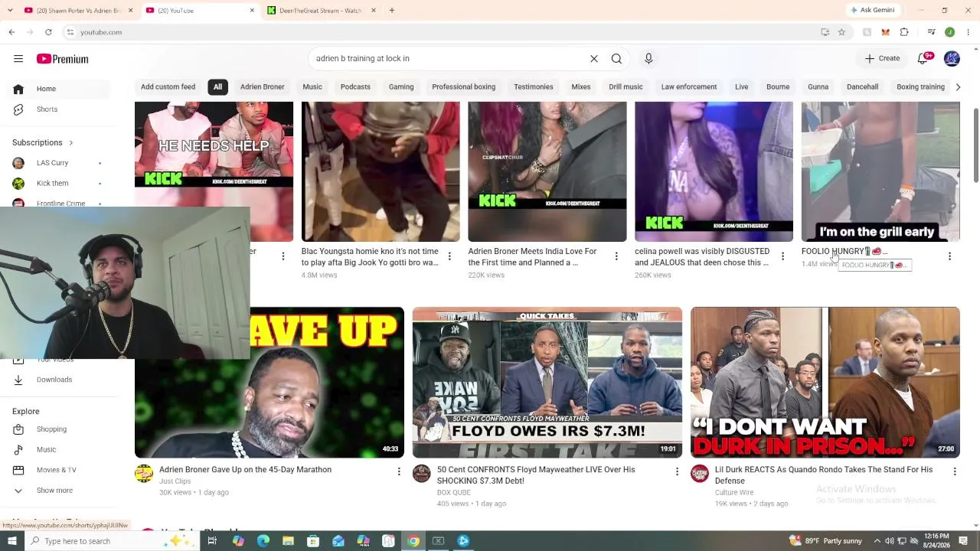Open the Create menu
980x551 pixels.
(882, 59)
